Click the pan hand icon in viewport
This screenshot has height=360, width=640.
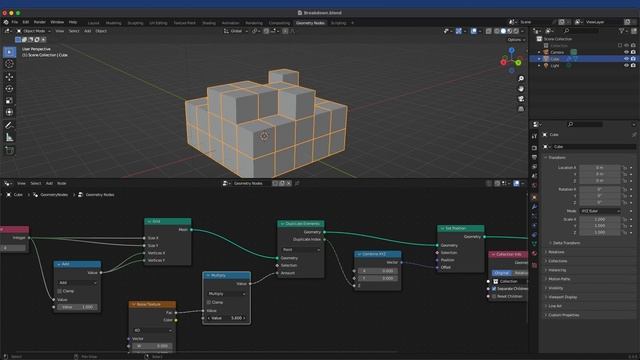(x=521, y=89)
